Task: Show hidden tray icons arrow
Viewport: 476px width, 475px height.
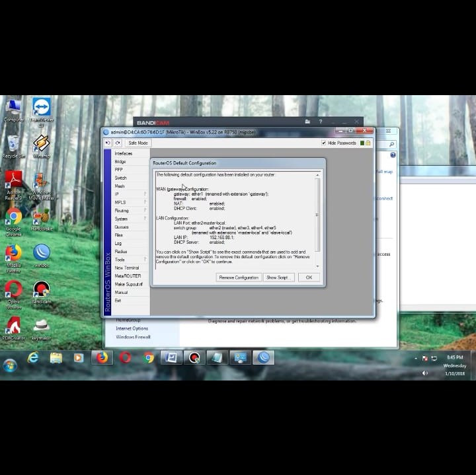Action: pyautogui.click(x=416, y=358)
